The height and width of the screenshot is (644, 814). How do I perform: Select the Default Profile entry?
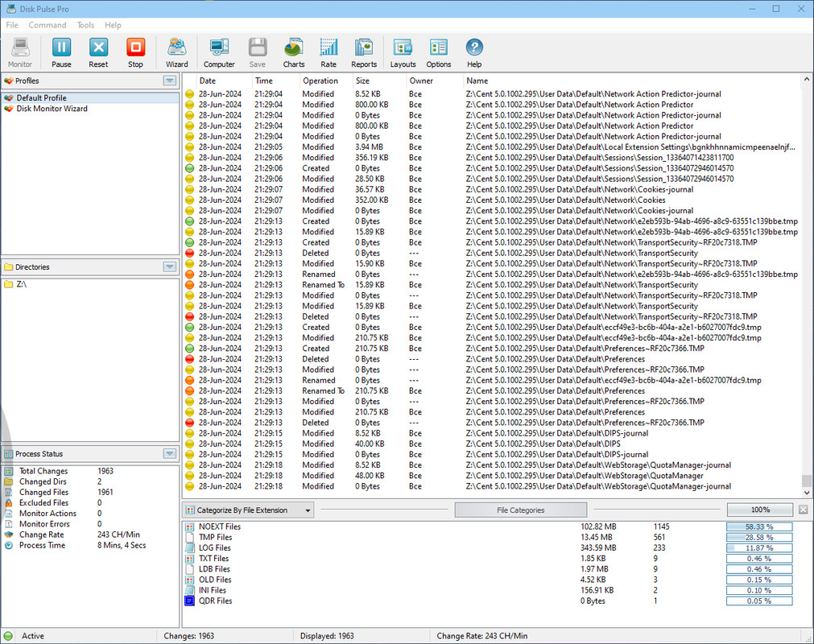[x=90, y=97]
